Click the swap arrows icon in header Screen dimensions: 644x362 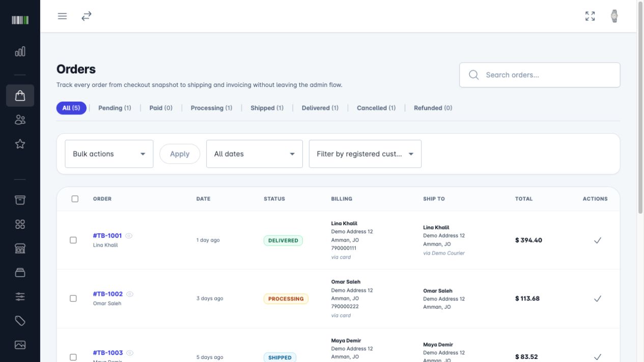pos(87,16)
